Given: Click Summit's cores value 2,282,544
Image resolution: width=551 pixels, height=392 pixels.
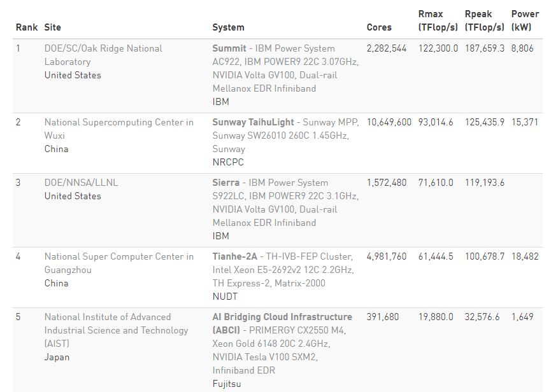Looking at the screenshot, I should (x=386, y=48).
